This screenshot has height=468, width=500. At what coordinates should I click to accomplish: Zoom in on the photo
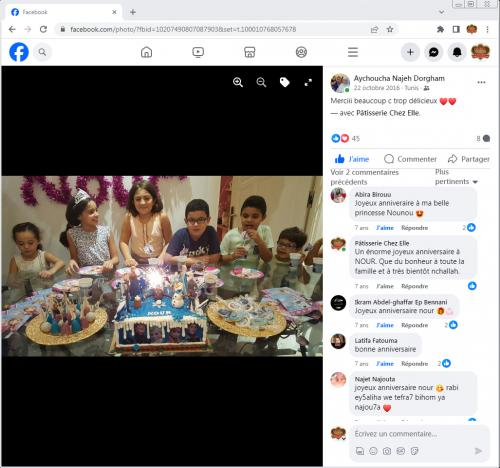coord(238,82)
